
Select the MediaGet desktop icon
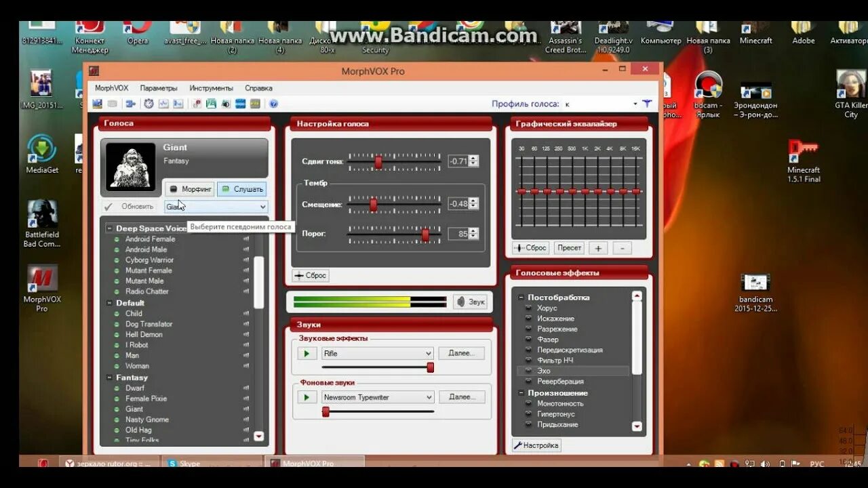(x=42, y=155)
